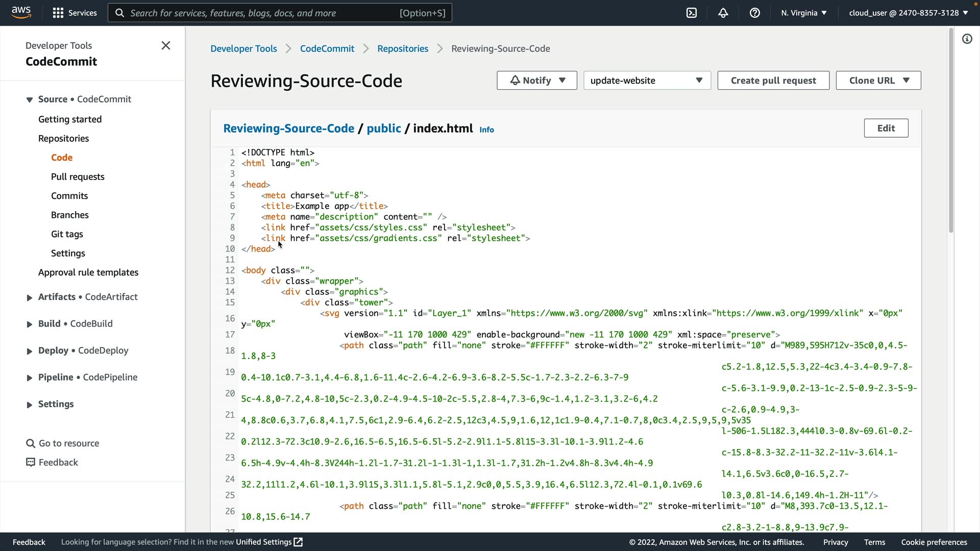The height and width of the screenshot is (551, 980).
Task: Open the N. Virginia region selector
Action: (x=803, y=13)
